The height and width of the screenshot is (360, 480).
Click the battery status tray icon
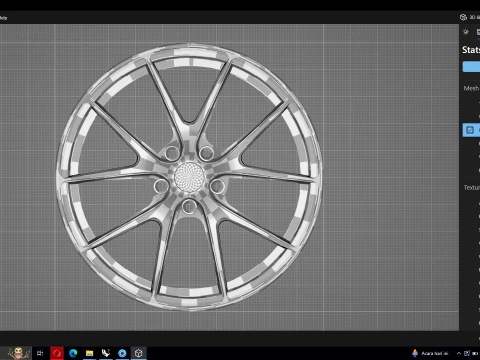point(475,353)
